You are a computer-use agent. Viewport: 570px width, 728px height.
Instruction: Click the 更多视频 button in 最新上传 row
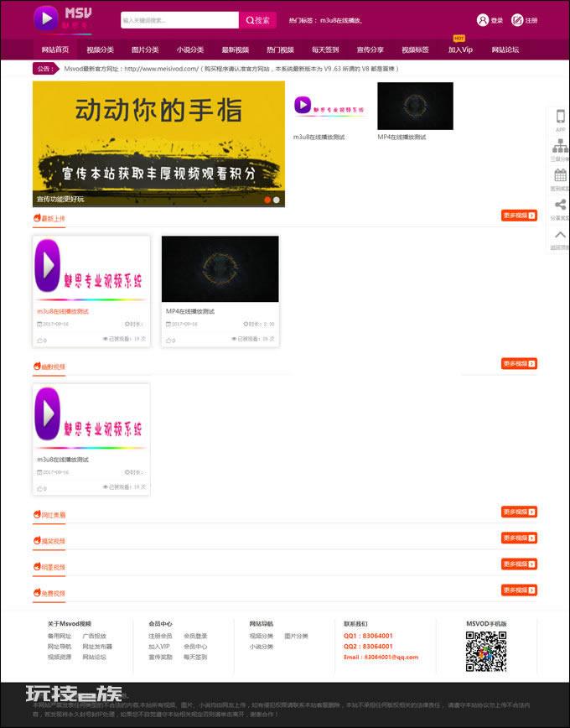pyautogui.click(x=519, y=216)
